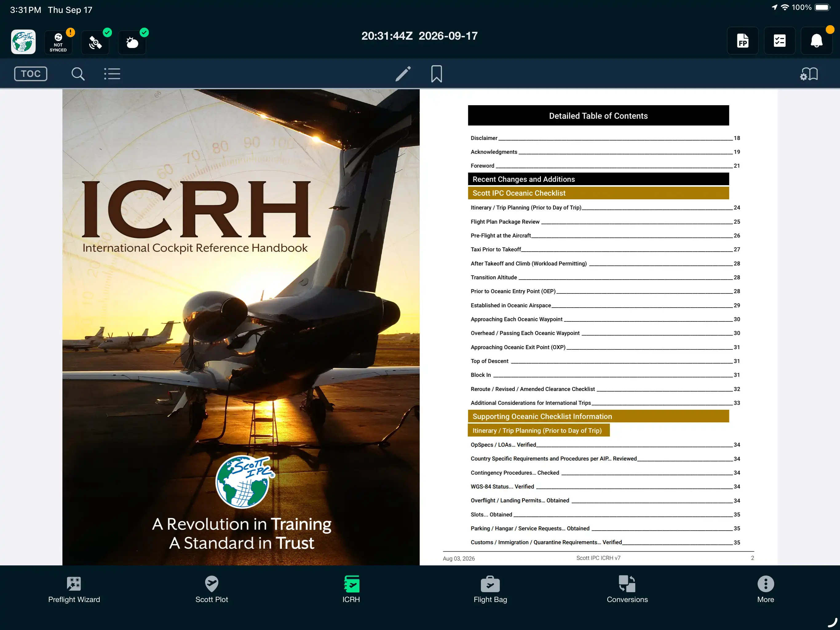
Task: Go to Prior to Oceanic Entry Point
Action: click(605, 291)
